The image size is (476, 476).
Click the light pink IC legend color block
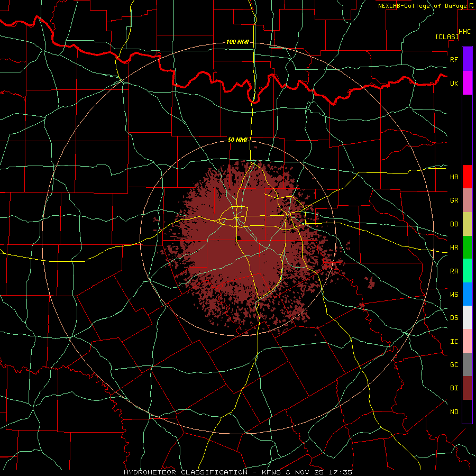[467, 341]
